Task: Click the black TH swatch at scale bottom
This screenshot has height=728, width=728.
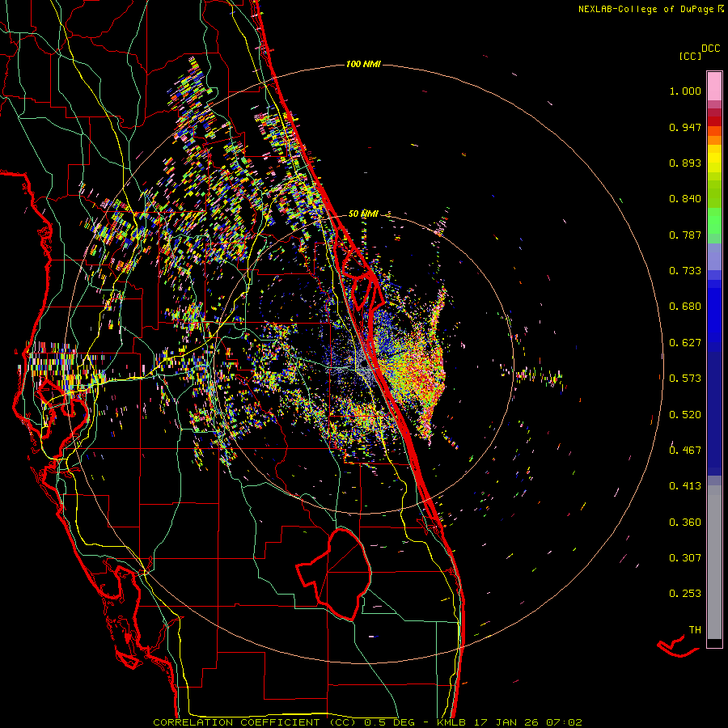Action: coord(714,643)
